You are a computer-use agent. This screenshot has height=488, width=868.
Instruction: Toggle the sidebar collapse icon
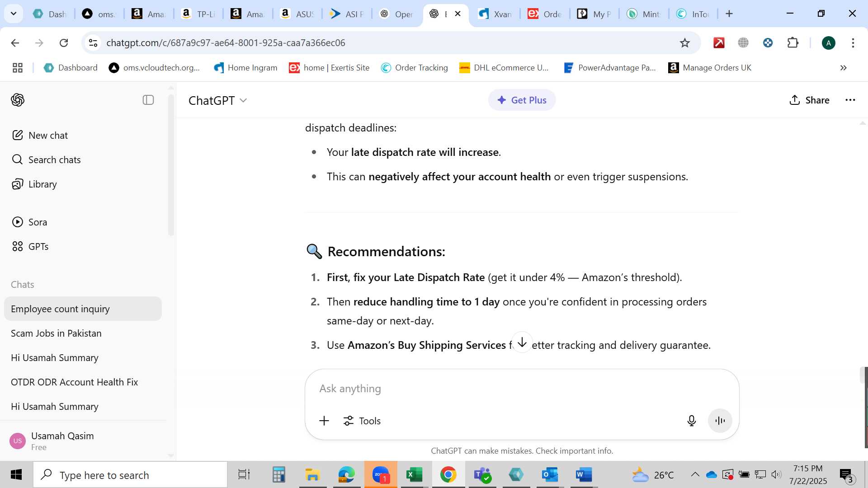pyautogui.click(x=148, y=100)
